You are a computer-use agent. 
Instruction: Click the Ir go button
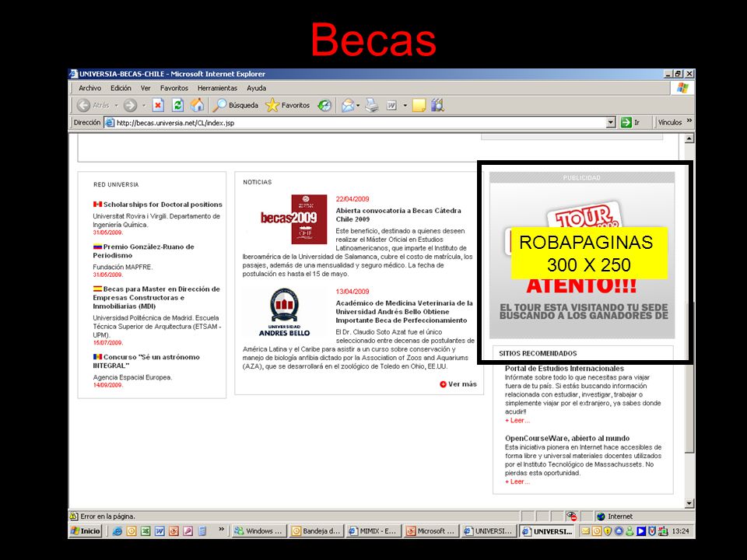click(x=630, y=122)
